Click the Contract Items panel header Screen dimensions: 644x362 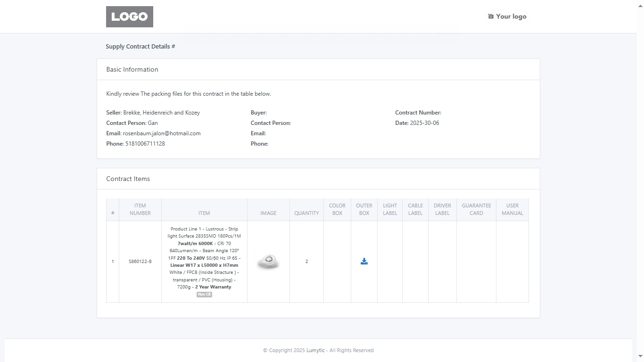pyautogui.click(x=318, y=179)
